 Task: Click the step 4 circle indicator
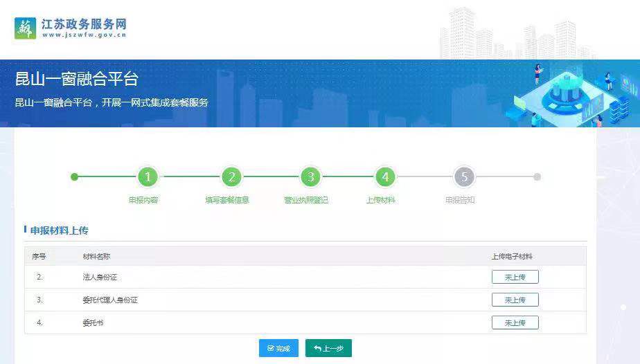point(385,177)
